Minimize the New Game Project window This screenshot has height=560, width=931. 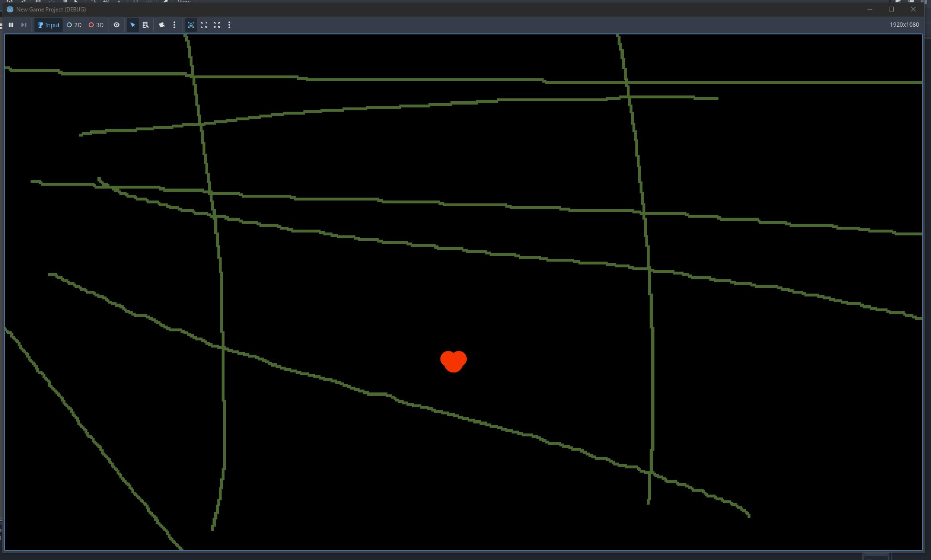(870, 9)
